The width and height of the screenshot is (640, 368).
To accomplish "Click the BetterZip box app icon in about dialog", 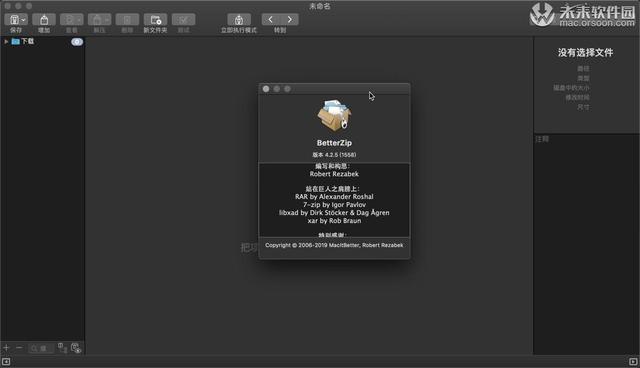I will (x=334, y=115).
